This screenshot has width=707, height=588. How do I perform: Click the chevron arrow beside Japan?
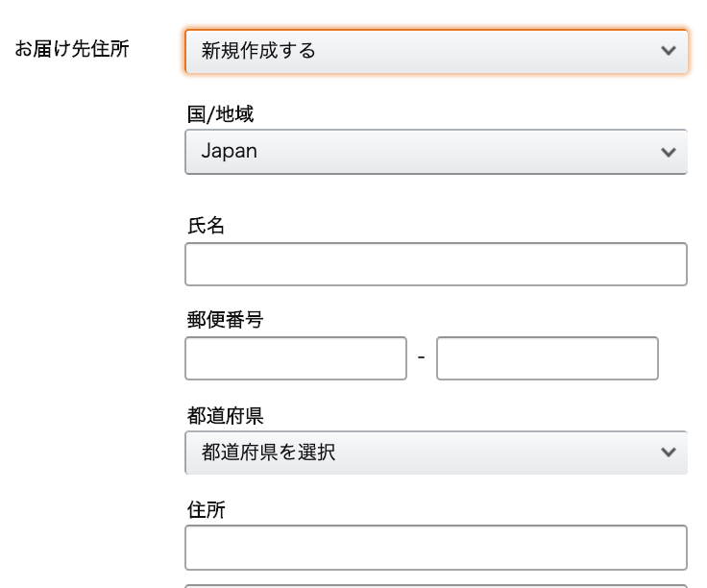669,152
